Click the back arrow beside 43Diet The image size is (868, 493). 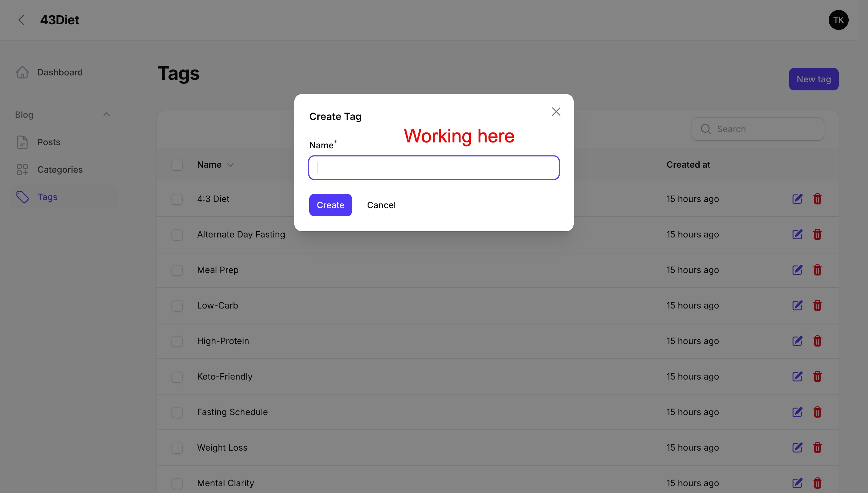pos(21,20)
